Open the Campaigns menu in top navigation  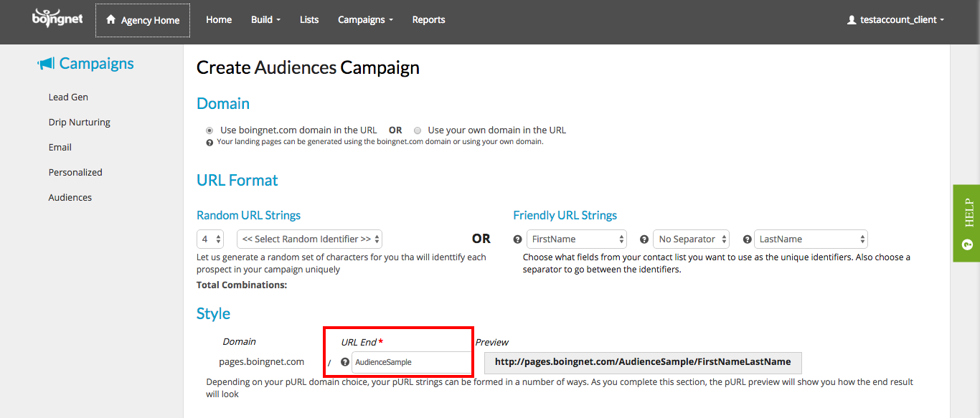coord(365,20)
